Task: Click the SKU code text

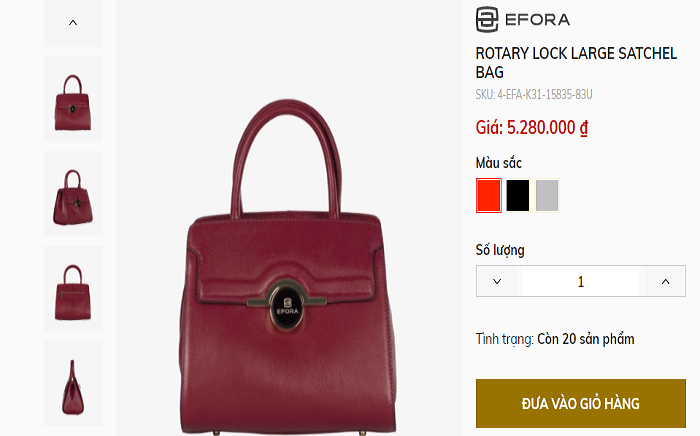Action: coord(534,95)
